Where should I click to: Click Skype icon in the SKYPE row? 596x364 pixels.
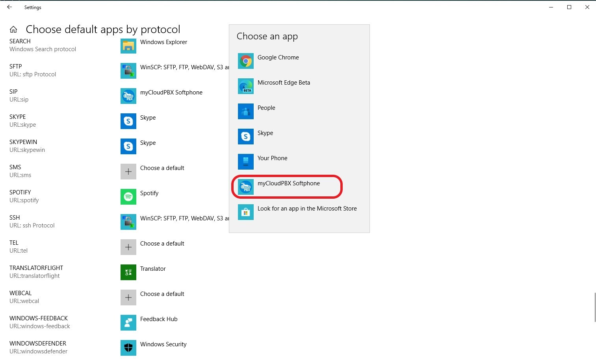pyautogui.click(x=128, y=121)
